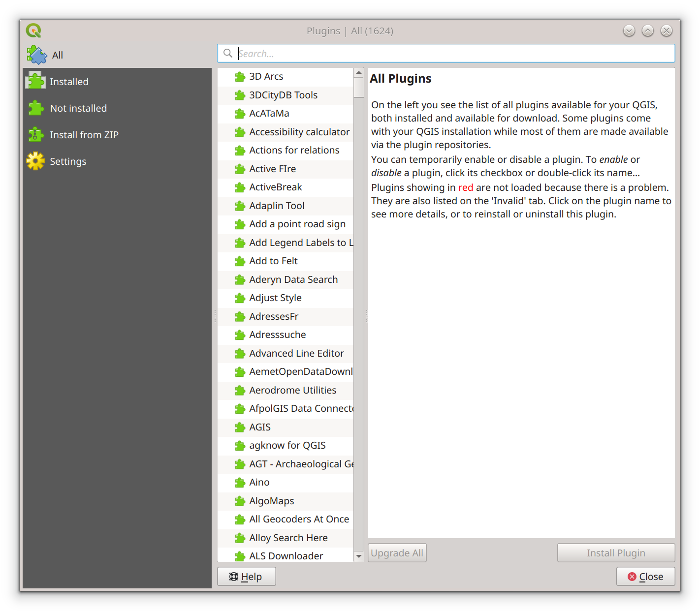This screenshot has width=700, height=611.
Task: Click the Adjust Style plugin icon
Action: 240,298
